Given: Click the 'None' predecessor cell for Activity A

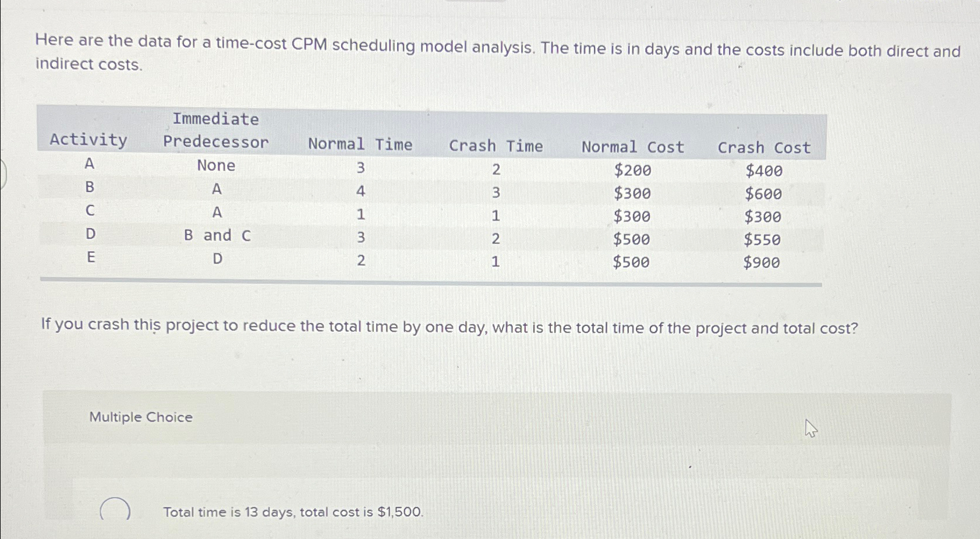Looking at the screenshot, I should [x=216, y=166].
